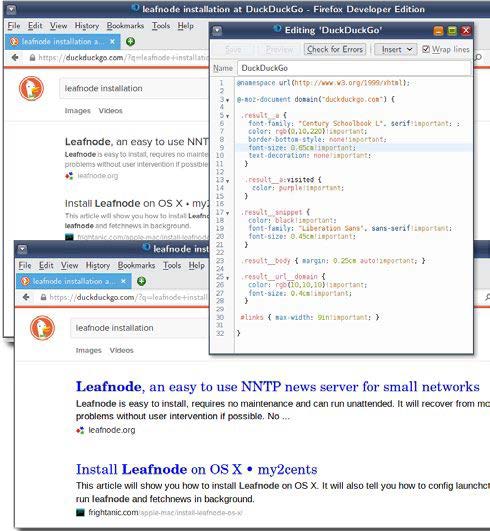Click the Name field containing DuckDuckGo
490x531 pixels.
pyautogui.click(x=354, y=68)
